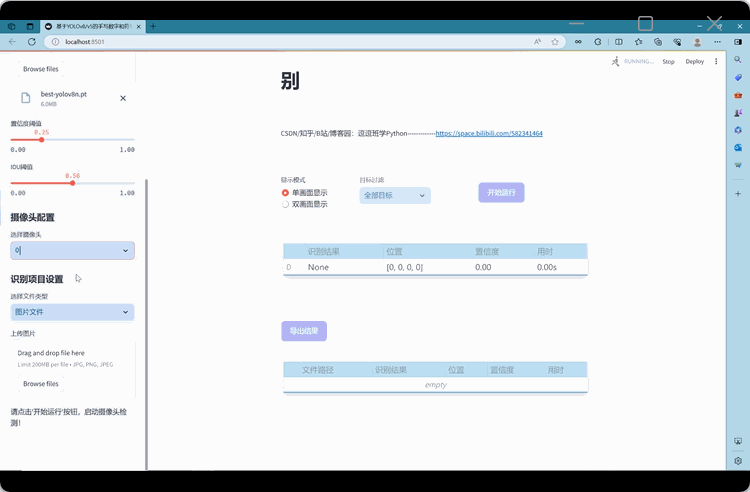
Task: Click the browser essentials heart icon
Action: pos(677,42)
